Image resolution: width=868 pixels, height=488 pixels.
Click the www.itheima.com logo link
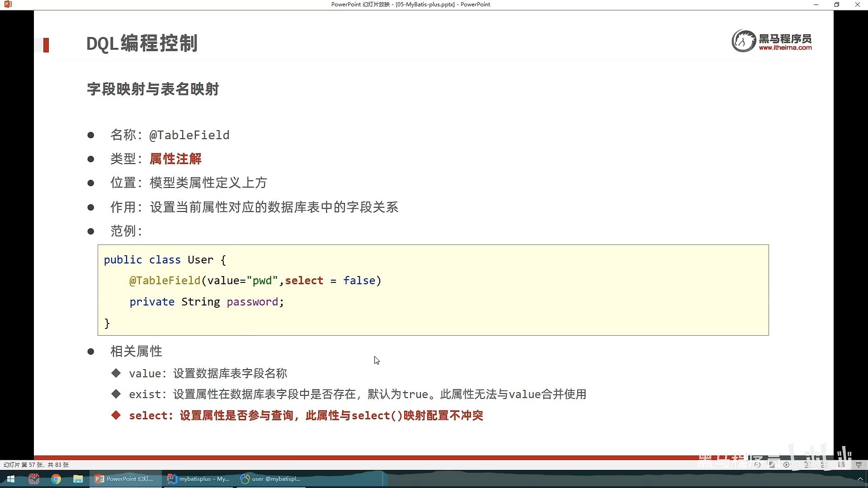coord(785,47)
